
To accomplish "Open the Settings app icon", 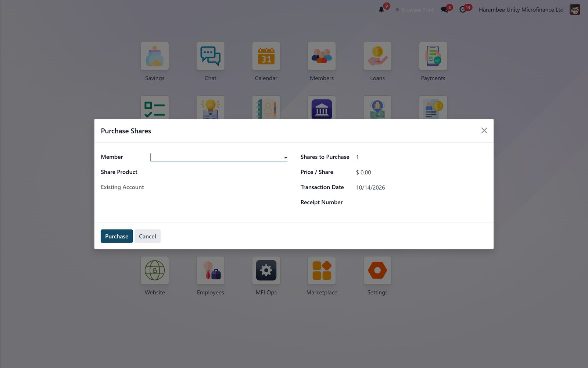I will (377, 270).
